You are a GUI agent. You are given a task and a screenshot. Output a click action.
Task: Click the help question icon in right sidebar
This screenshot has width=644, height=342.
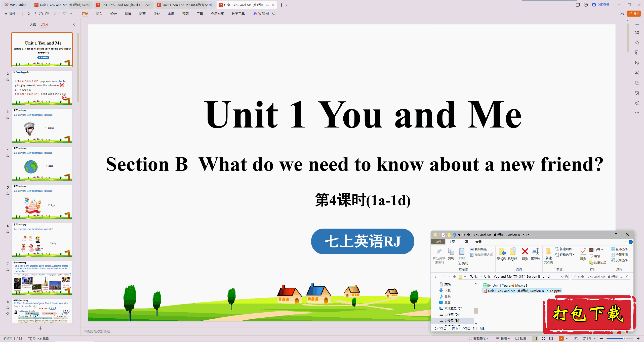637,103
